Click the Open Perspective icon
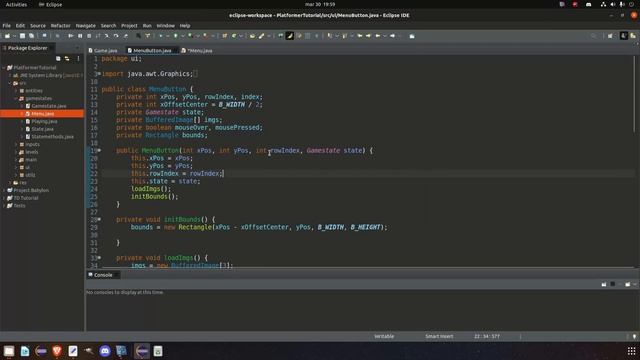Image resolution: width=640 pixels, height=360 pixels. click(x=610, y=36)
